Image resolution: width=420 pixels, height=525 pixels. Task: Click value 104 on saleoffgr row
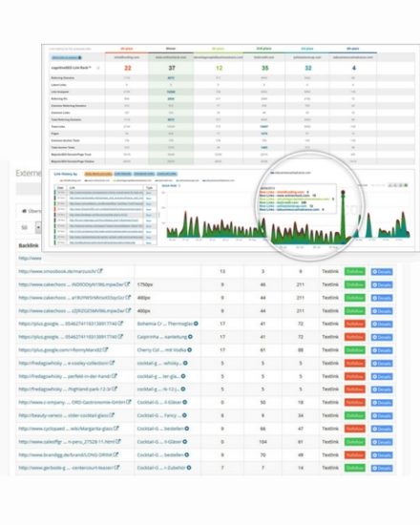click(x=262, y=442)
